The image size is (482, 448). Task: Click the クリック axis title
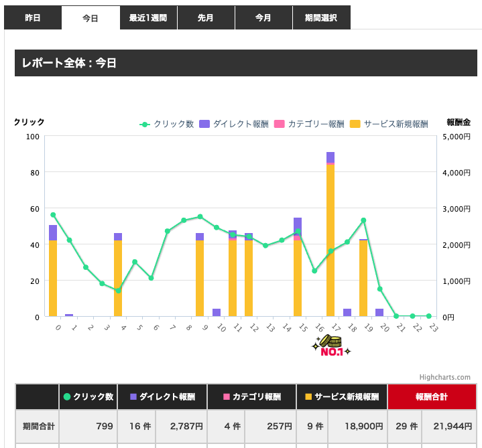(x=29, y=122)
